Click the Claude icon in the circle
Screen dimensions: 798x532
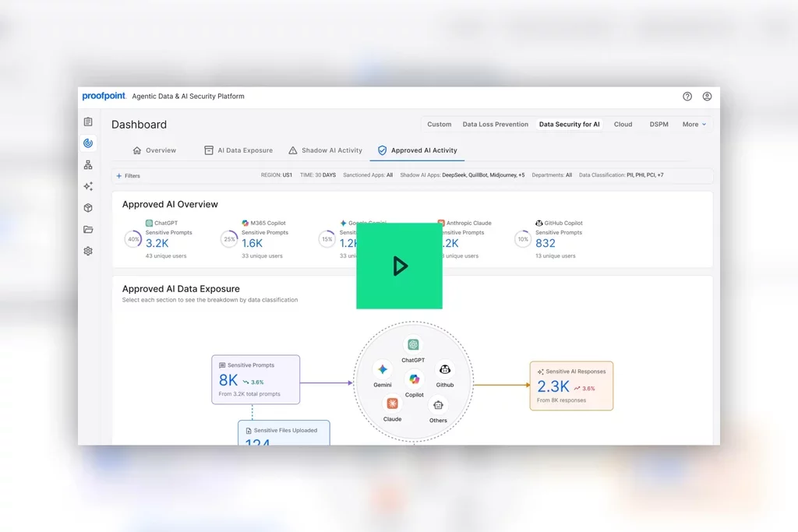392,403
